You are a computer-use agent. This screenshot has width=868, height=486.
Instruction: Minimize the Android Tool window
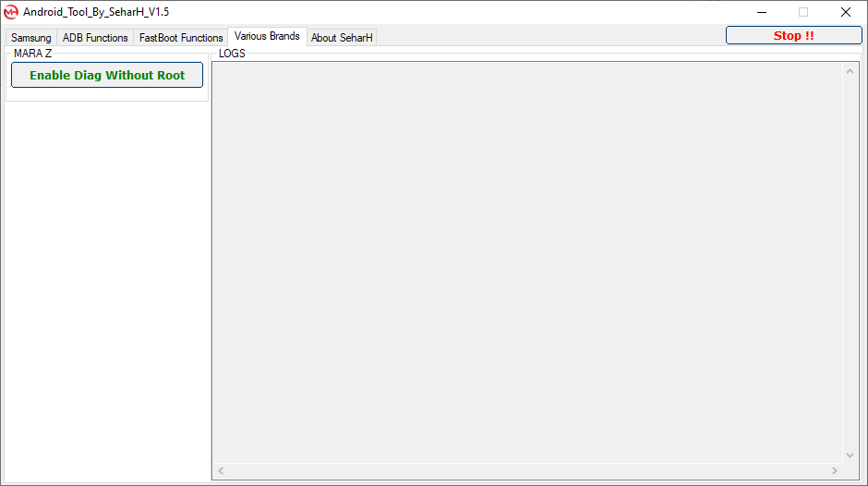point(762,12)
